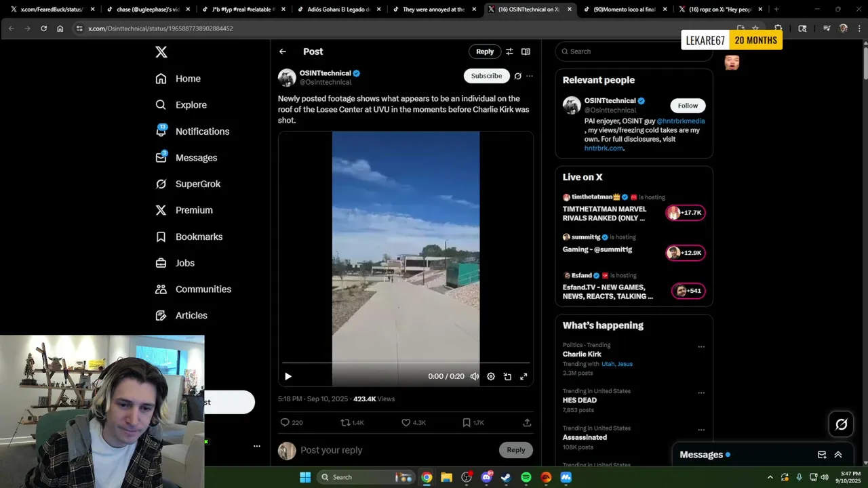Viewport: 868px width, 488px height.
Task: Open the Windows Start menu
Action: 305,477
